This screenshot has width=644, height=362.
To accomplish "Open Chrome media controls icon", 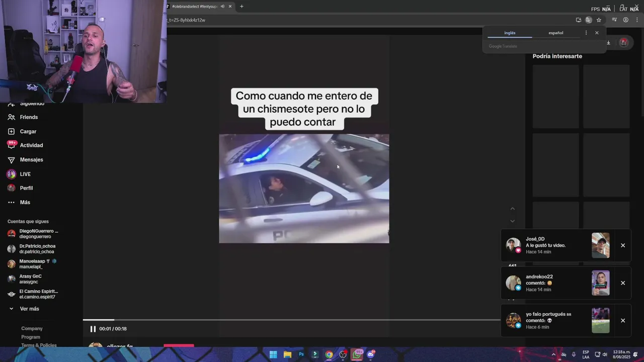I will [614, 20].
